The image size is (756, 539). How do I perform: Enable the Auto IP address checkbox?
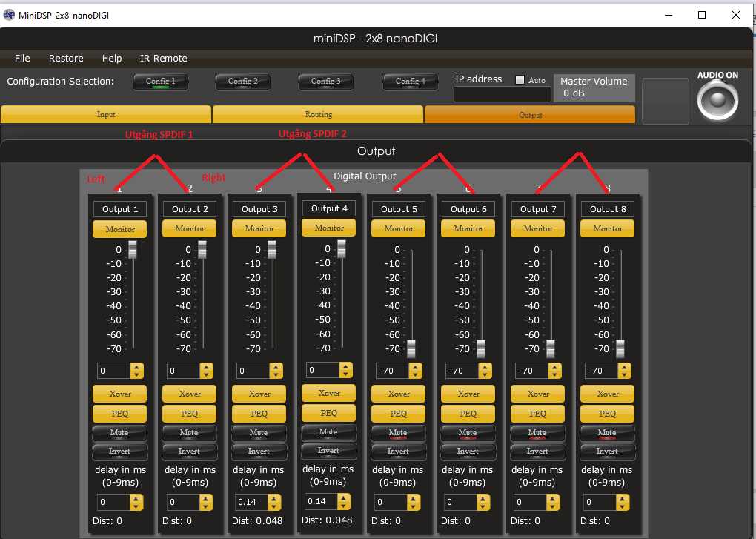pos(520,80)
